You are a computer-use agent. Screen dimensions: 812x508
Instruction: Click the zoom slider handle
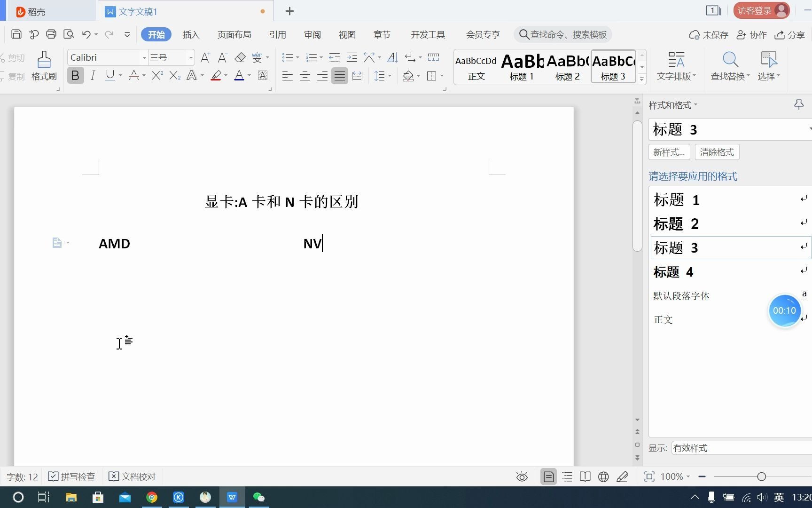point(761,476)
